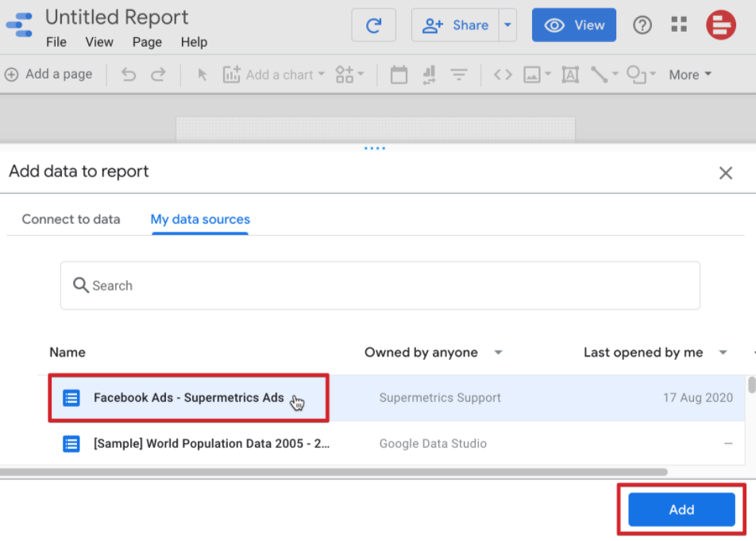Viewport: 756px width, 541px height.
Task: Select the My data sources tab
Action: pyautogui.click(x=200, y=219)
